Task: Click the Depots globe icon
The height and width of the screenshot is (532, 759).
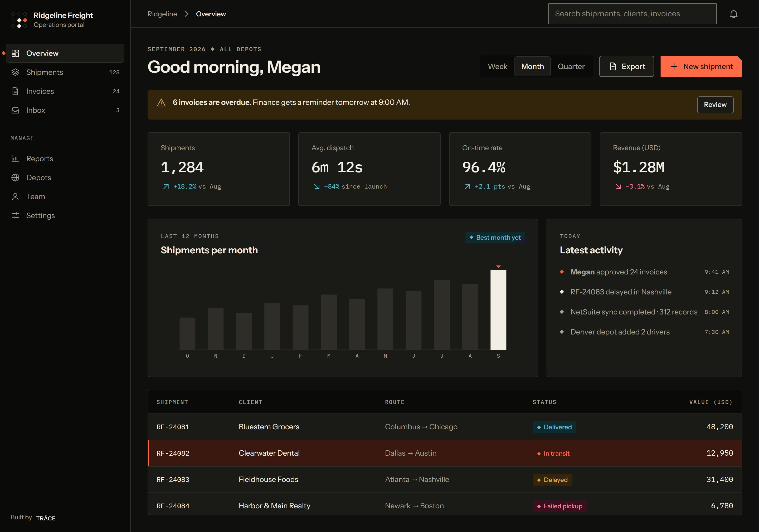Action: 15,178
